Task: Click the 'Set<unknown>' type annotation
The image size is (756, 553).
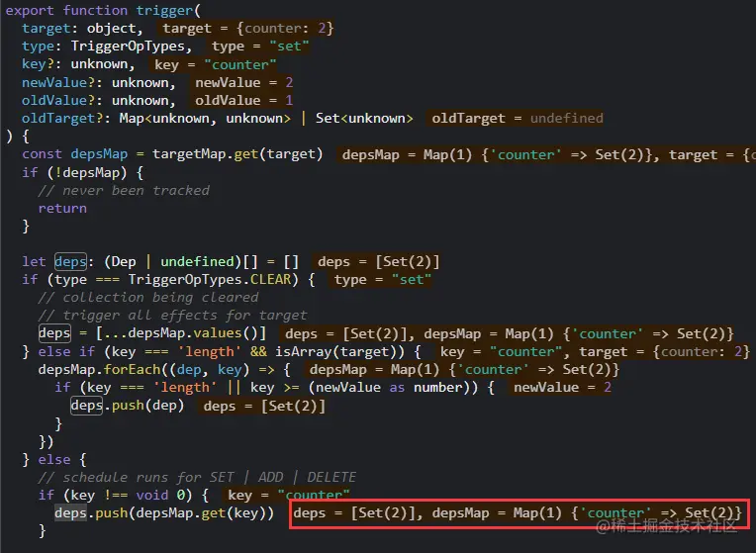Action: [364, 118]
